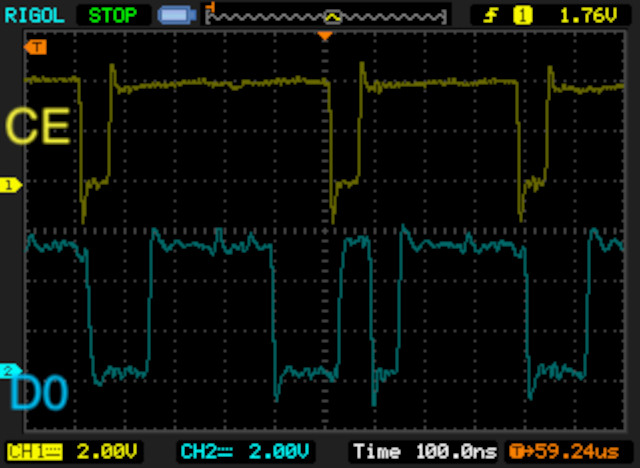Click the CH2 coupling label at bottom
640x468 pixels.
pyautogui.click(x=207, y=452)
